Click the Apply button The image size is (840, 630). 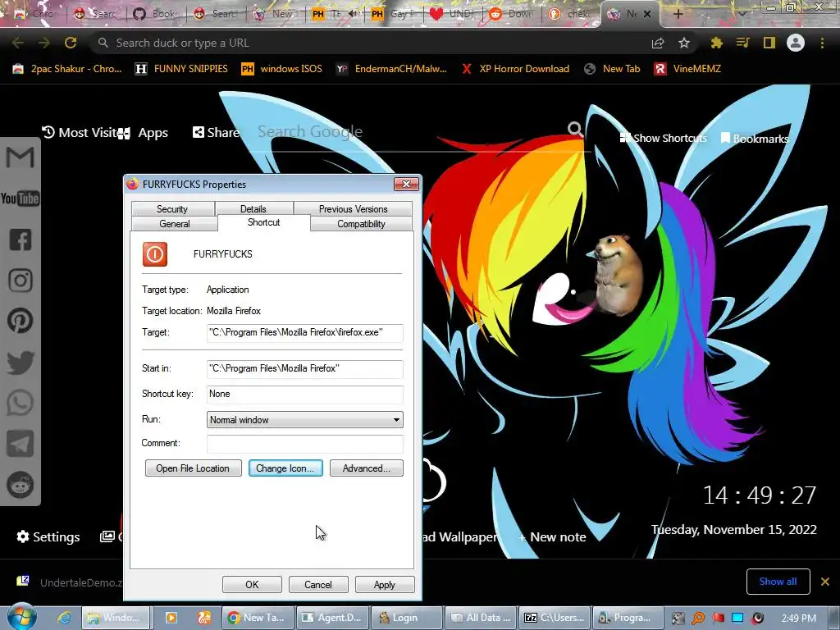click(385, 584)
